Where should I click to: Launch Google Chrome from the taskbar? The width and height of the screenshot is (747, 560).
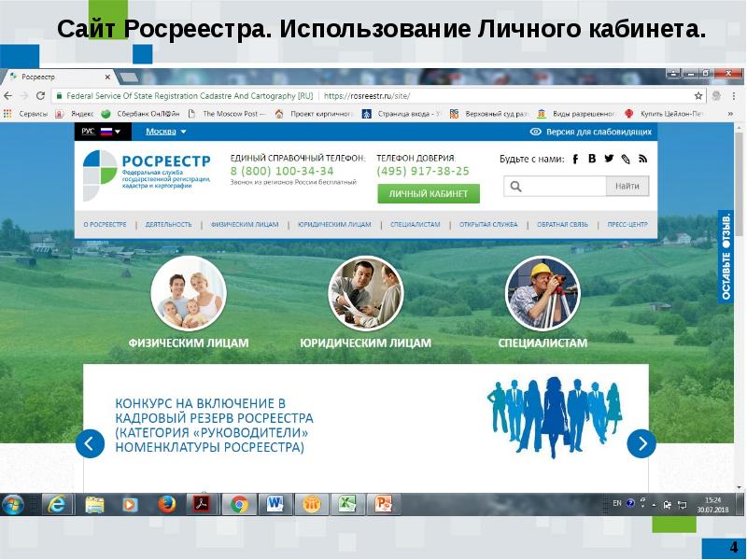click(238, 501)
